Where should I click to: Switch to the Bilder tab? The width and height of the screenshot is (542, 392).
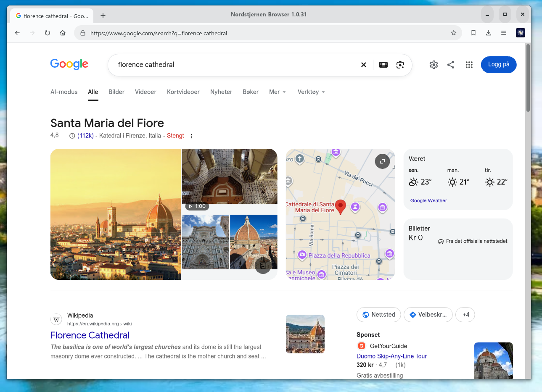(x=116, y=92)
